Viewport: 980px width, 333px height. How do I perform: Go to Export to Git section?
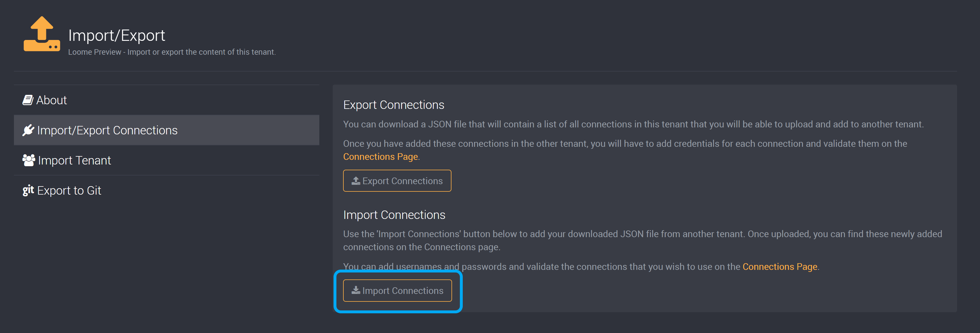(167, 190)
